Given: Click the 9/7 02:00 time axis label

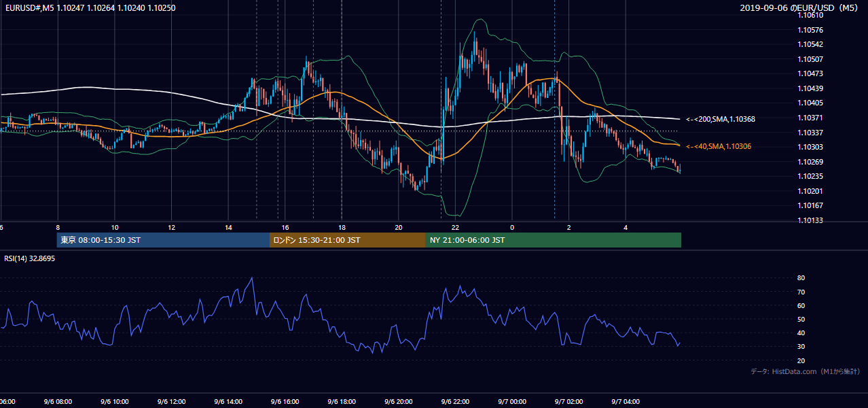Looking at the screenshot, I should click(569, 402).
